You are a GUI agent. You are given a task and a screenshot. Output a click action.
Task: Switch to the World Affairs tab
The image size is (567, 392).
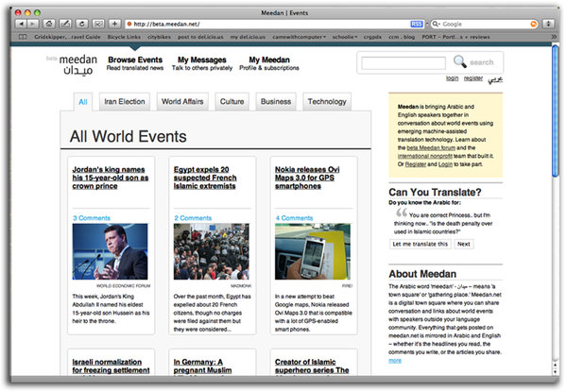(182, 101)
